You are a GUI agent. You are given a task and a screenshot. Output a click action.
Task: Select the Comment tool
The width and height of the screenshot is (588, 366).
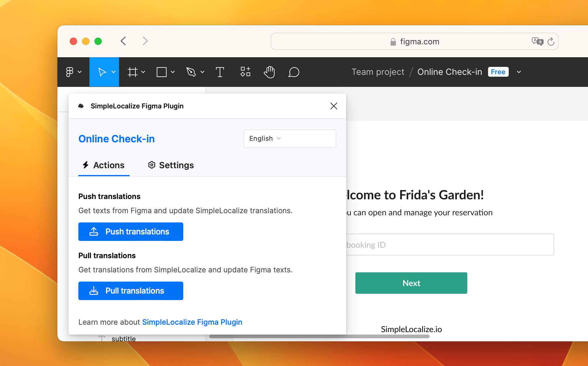click(x=294, y=72)
